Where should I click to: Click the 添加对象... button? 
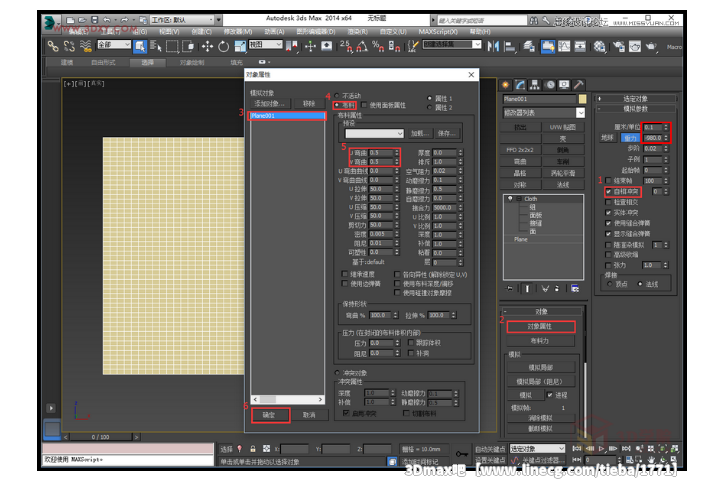point(270,104)
